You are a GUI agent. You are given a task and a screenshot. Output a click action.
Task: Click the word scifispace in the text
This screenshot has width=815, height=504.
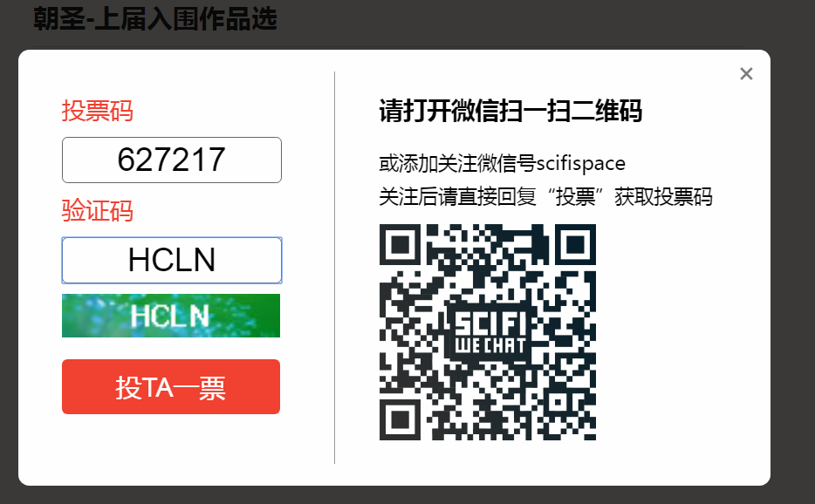[580, 164]
